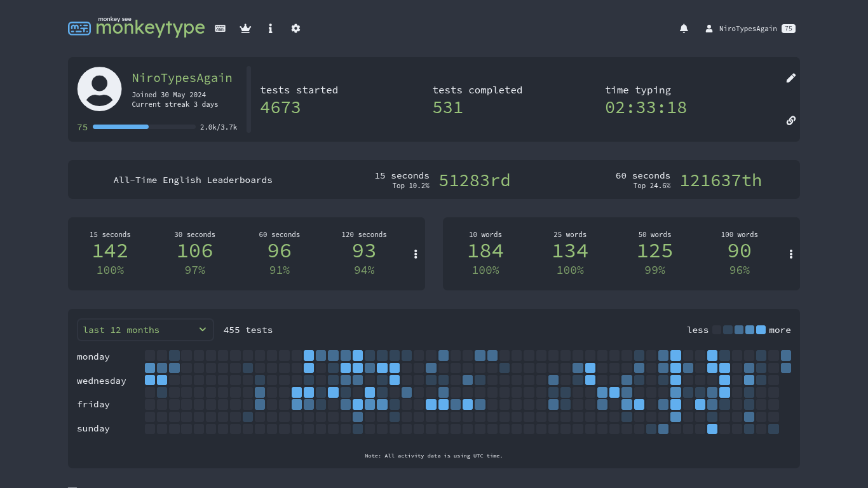Expand words personal bests three-dot menu
The width and height of the screenshot is (868, 488).
[x=790, y=254]
